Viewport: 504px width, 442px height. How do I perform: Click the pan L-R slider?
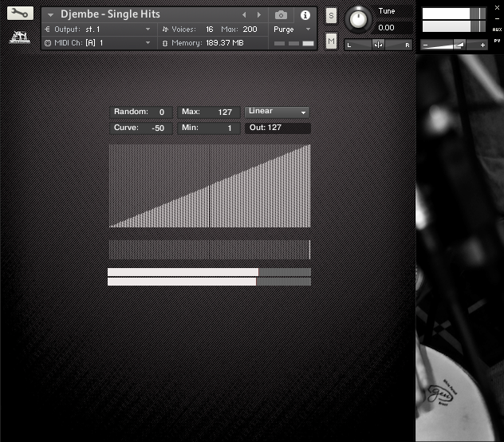tap(378, 45)
